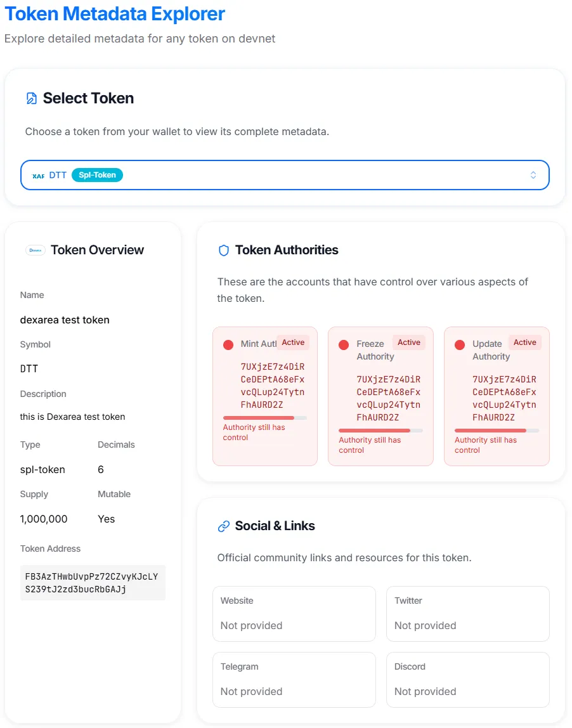Click the Discord link card

(467, 679)
